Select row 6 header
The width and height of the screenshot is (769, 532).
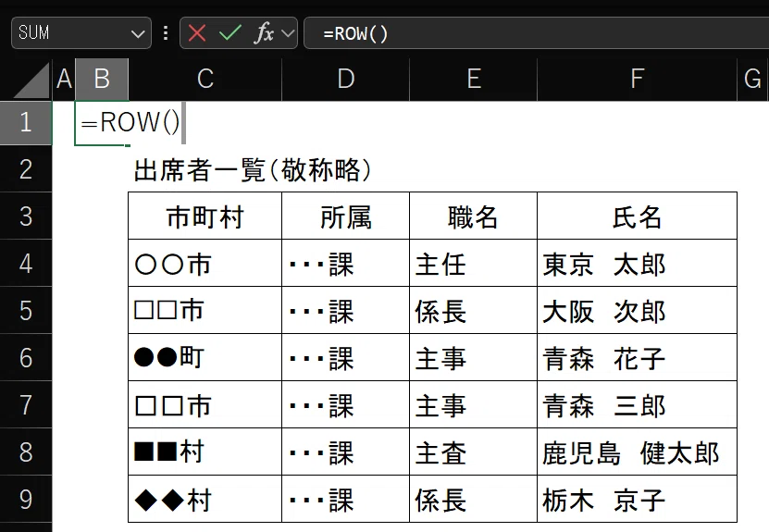point(26,357)
